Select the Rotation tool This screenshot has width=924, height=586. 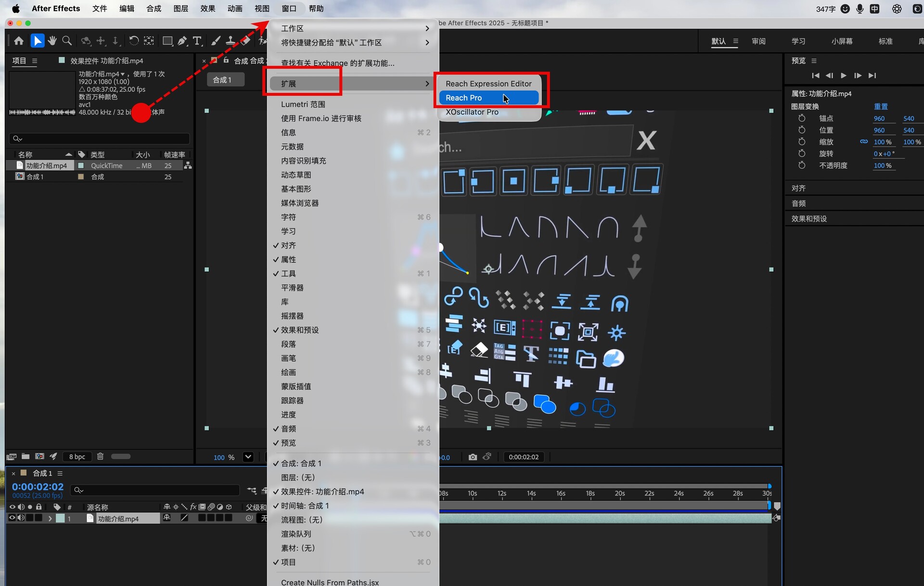134,41
